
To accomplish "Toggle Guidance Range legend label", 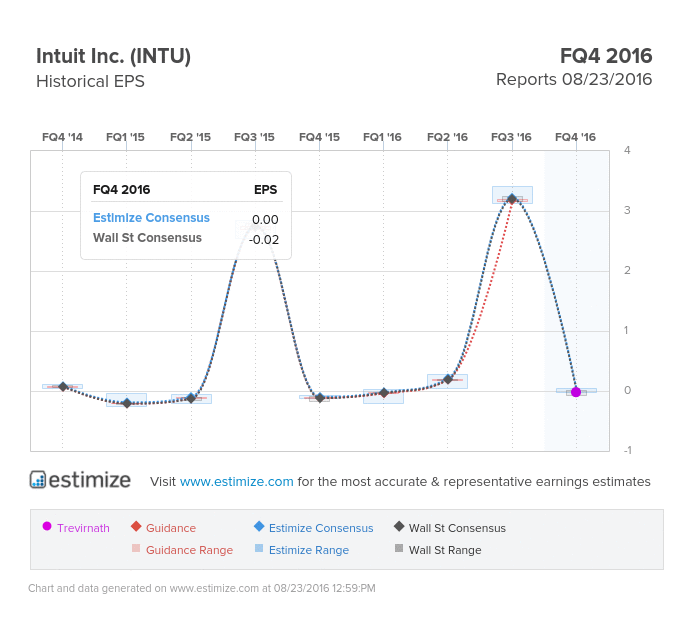I will coord(189,550).
